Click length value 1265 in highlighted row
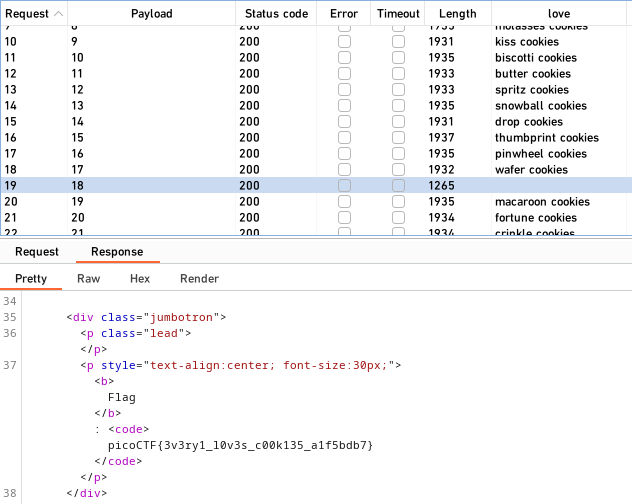 [x=441, y=185]
